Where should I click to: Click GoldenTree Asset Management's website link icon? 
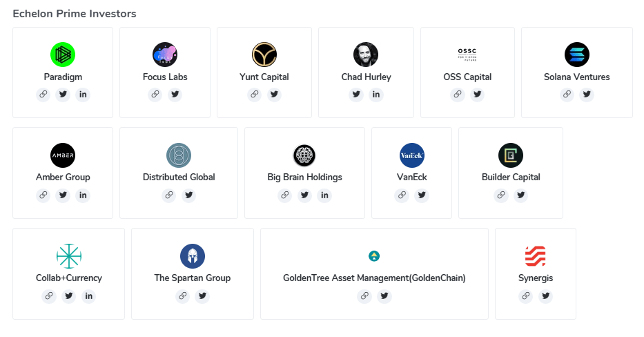tap(364, 296)
